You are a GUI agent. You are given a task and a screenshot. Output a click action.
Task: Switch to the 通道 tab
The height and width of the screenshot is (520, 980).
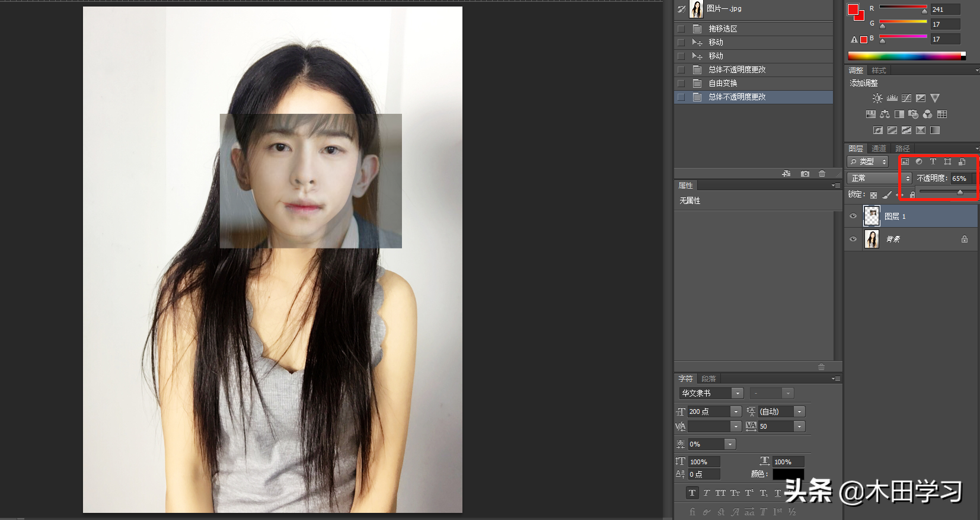[x=879, y=148]
